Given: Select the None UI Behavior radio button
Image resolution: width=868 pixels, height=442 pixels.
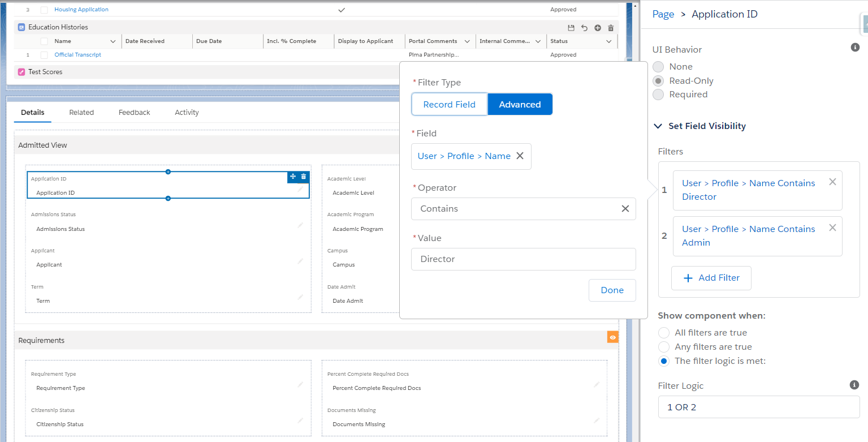Looking at the screenshot, I should pos(658,67).
